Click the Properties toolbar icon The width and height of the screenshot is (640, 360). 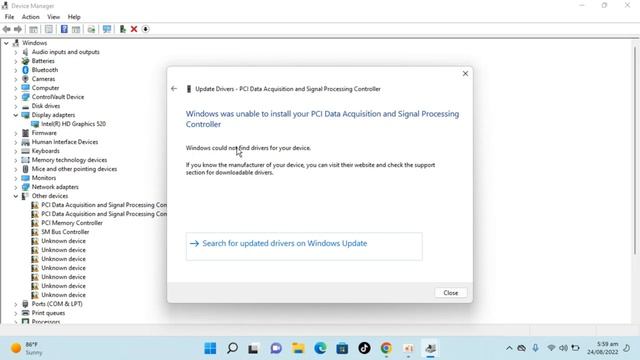[49, 29]
